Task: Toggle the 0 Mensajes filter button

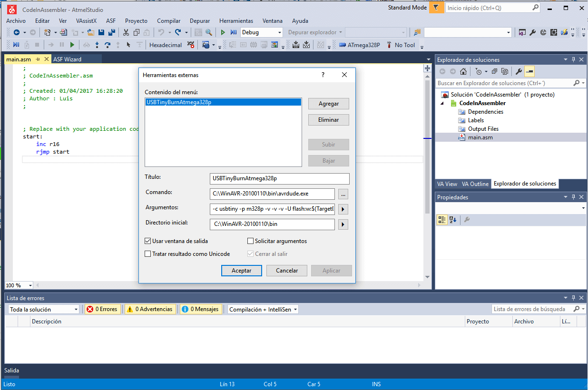Action: [200, 309]
